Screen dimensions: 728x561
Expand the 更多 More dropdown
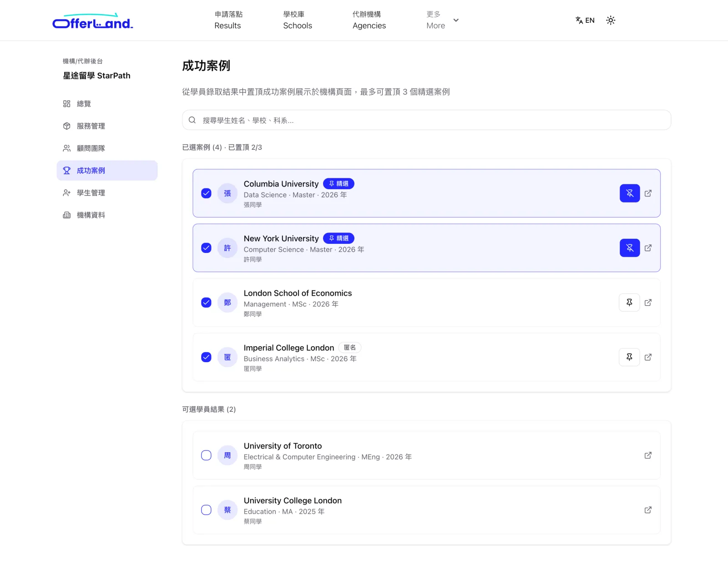(442, 20)
